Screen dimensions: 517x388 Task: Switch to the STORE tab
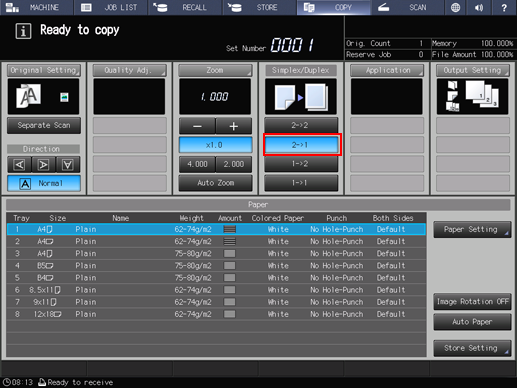pyautogui.click(x=259, y=7)
